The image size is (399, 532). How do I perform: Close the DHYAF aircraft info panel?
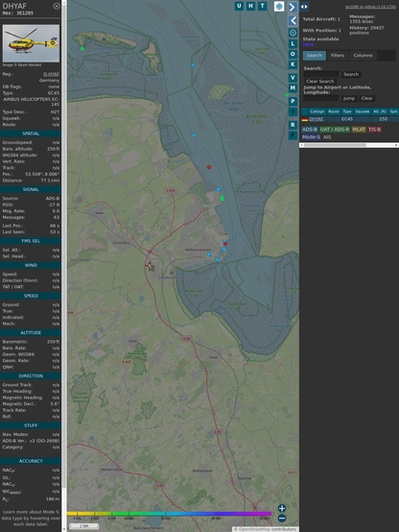(x=57, y=6)
